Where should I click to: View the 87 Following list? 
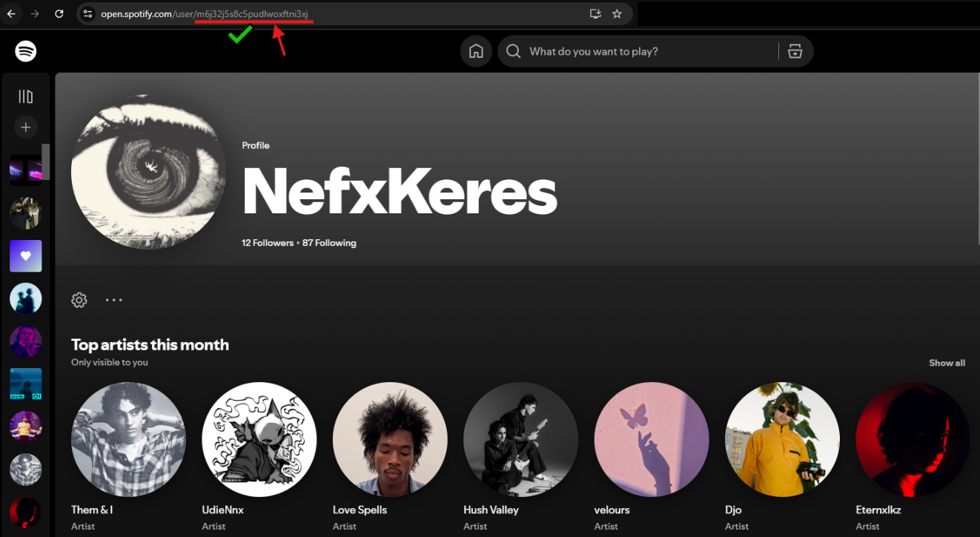(x=329, y=243)
